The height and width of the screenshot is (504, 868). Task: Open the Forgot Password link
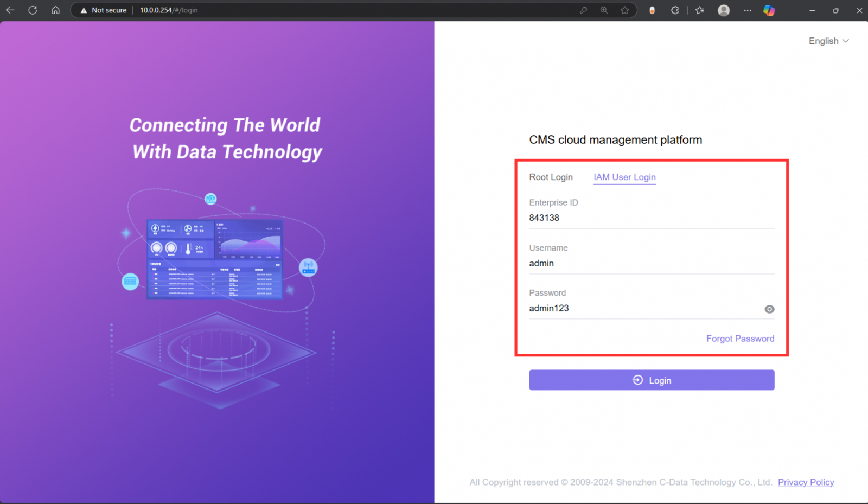pos(740,338)
